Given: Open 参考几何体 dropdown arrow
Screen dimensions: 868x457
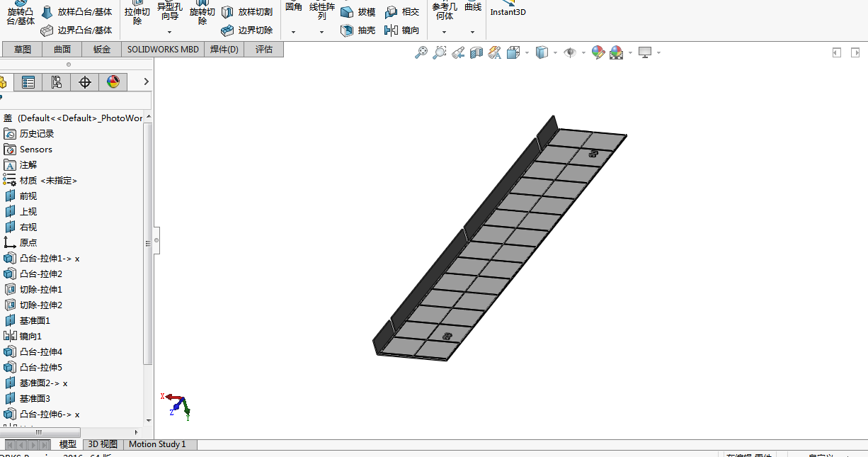Looking at the screenshot, I should point(445,32).
